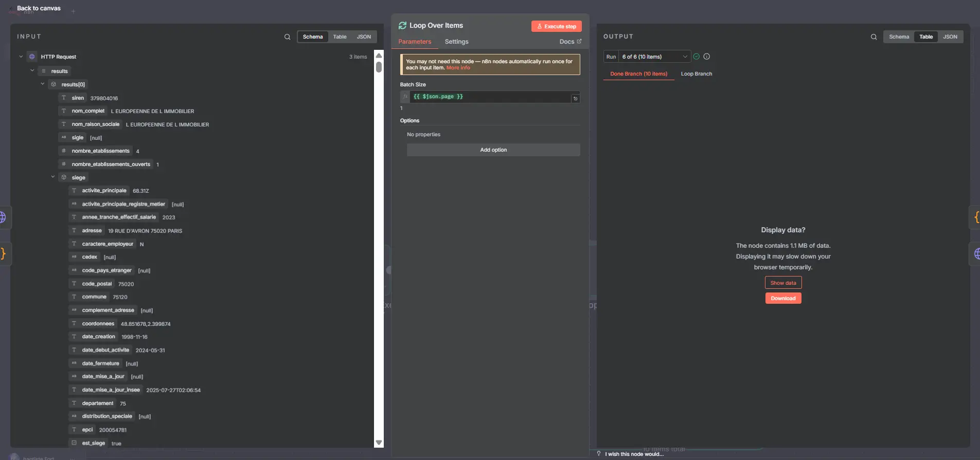Image resolution: width=980 pixels, height=460 pixels.
Task: Click the run info icon
Action: coord(707,57)
